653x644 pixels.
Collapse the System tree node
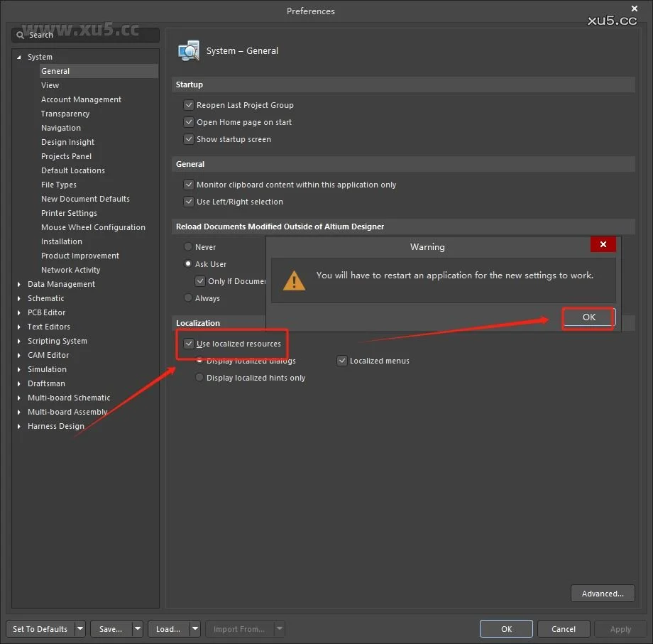[19, 57]
